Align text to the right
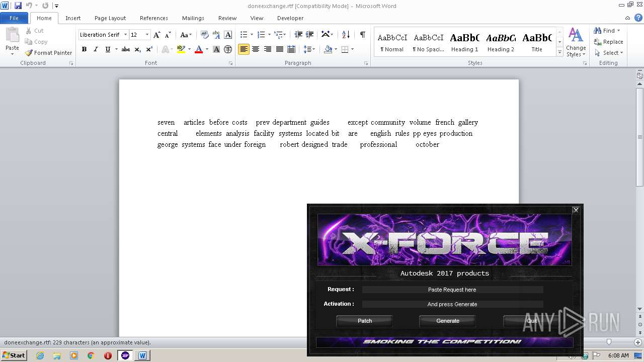 [x=268, y=49]
